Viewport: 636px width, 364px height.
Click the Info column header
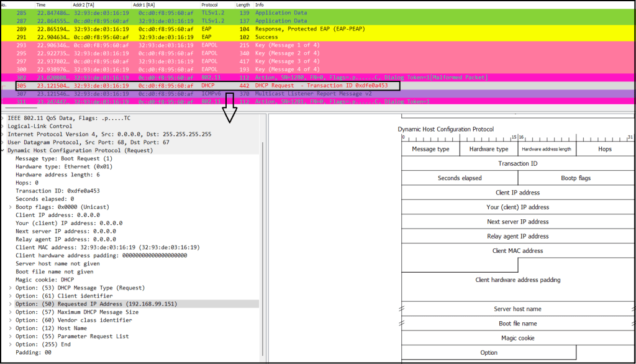[260, 4]
